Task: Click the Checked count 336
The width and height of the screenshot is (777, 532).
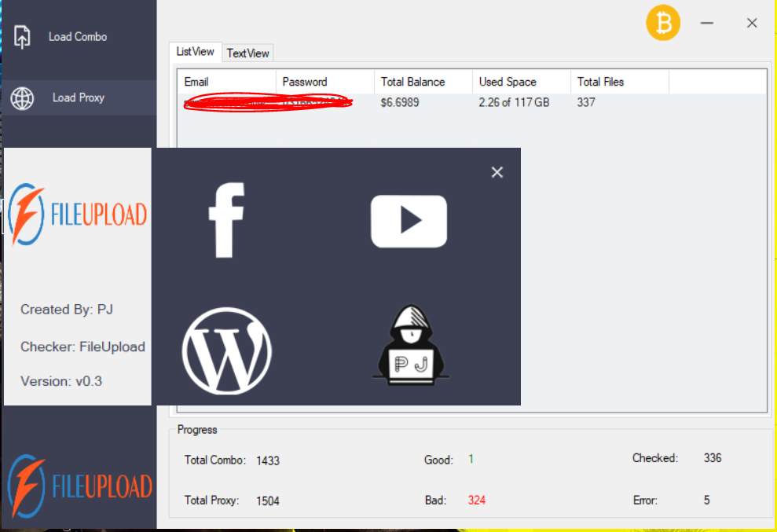Action: tap(713, 458)
